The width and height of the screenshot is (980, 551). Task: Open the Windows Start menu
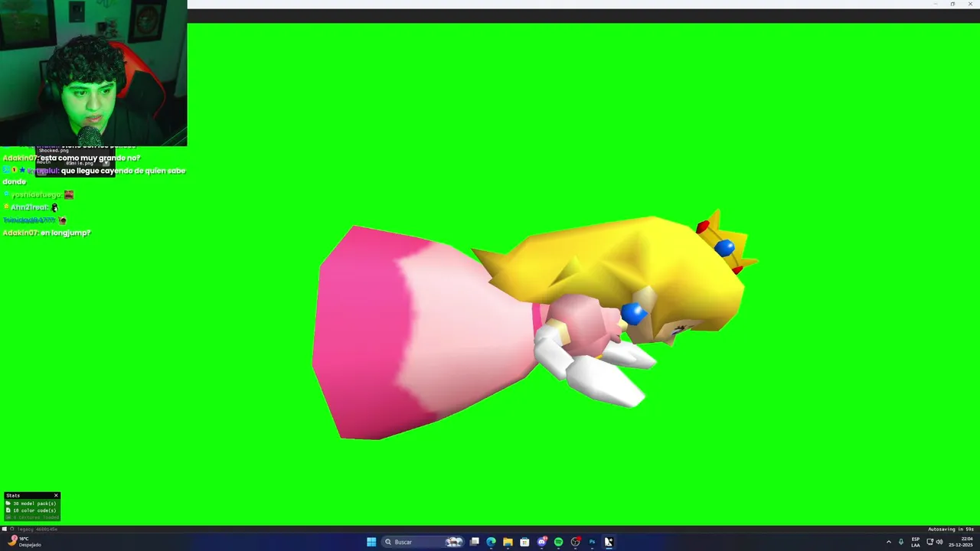(371, 542)
